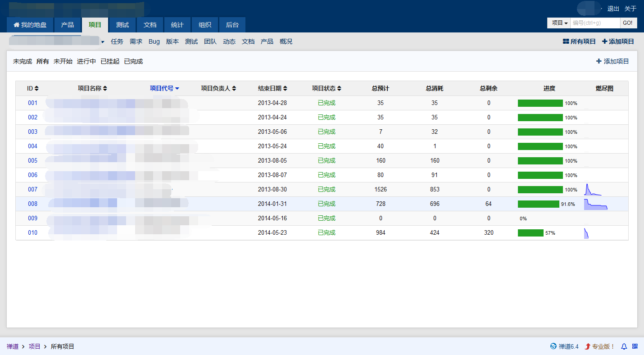Click the home icon on 我的地盘 tab
The image size is (644, 355).
pos(17,25)
